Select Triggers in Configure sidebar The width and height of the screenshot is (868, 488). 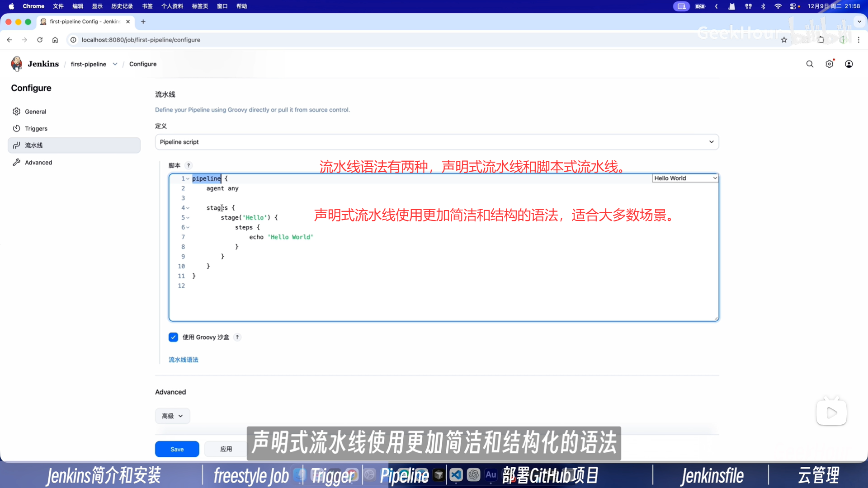[36, 128]
